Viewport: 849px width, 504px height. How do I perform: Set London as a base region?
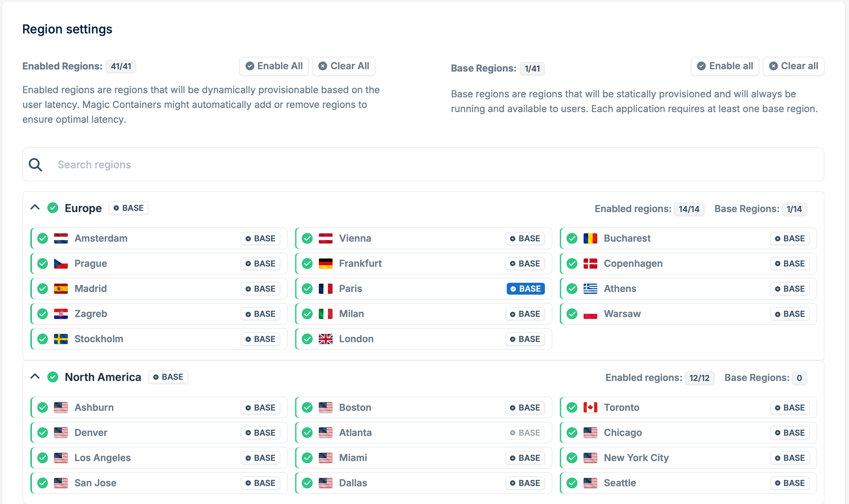[x=525, y=339]
